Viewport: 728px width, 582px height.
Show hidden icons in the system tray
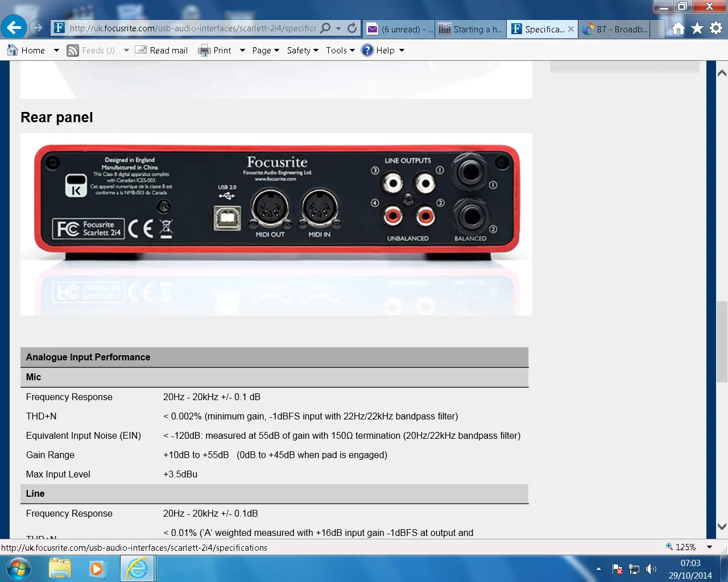click(x=598, y=569)
